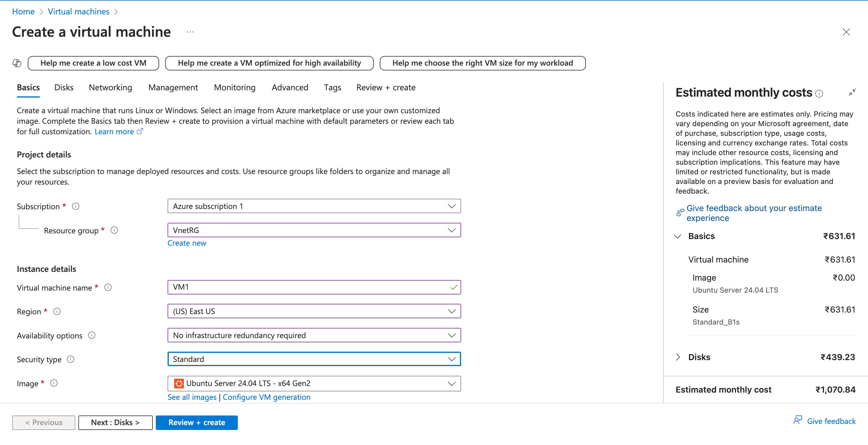The width and height of the screenshot is (868, 445).
Task: Collapse the Estimated monthly costs panel
Action: (x=853, y=92)
